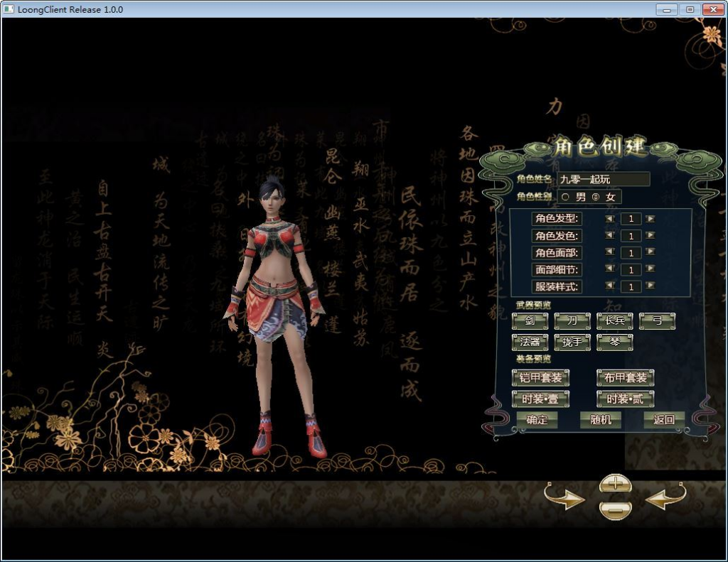View the 时装·壹 fashion outfit preview
728x562 pixels.
tap(540, 400)
